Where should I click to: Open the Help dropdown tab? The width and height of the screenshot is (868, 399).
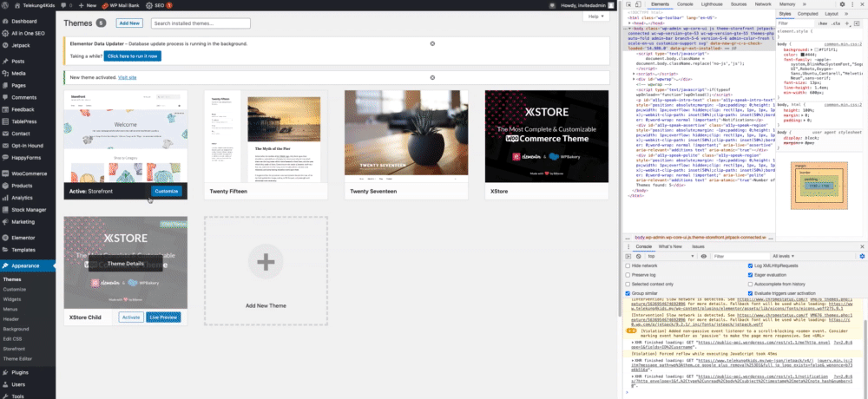click(x=595, y=16)
